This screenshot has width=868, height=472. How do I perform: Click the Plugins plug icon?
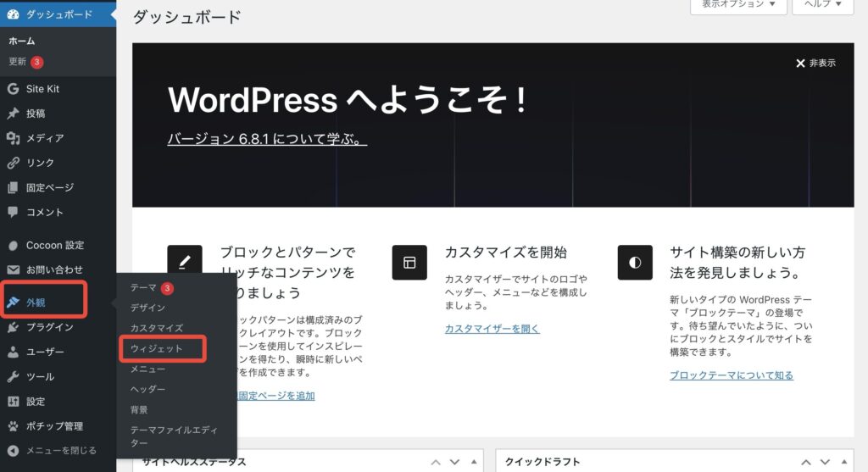pyautogui.click(x=13, y=327)
